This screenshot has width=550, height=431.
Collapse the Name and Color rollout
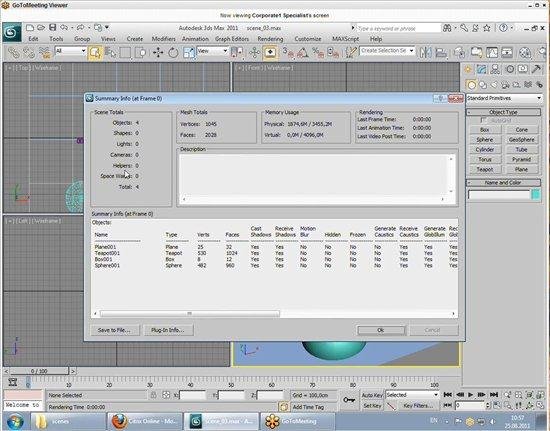point(503,183)
